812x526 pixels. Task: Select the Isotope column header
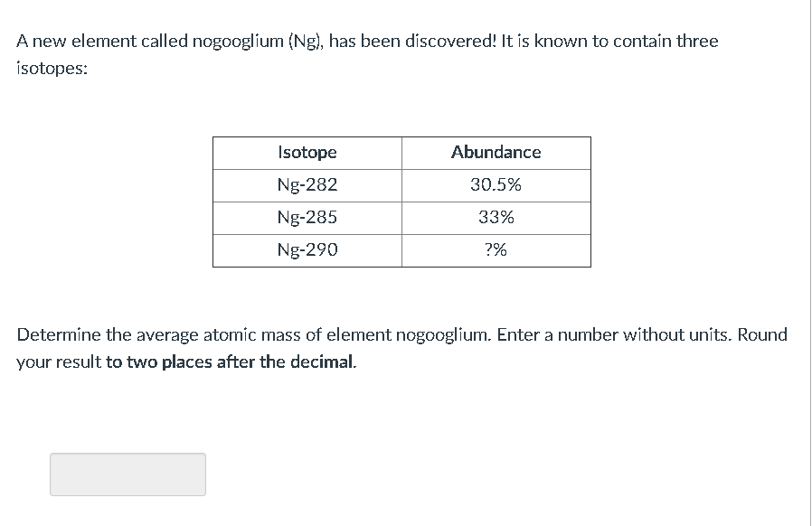(307, 153)
